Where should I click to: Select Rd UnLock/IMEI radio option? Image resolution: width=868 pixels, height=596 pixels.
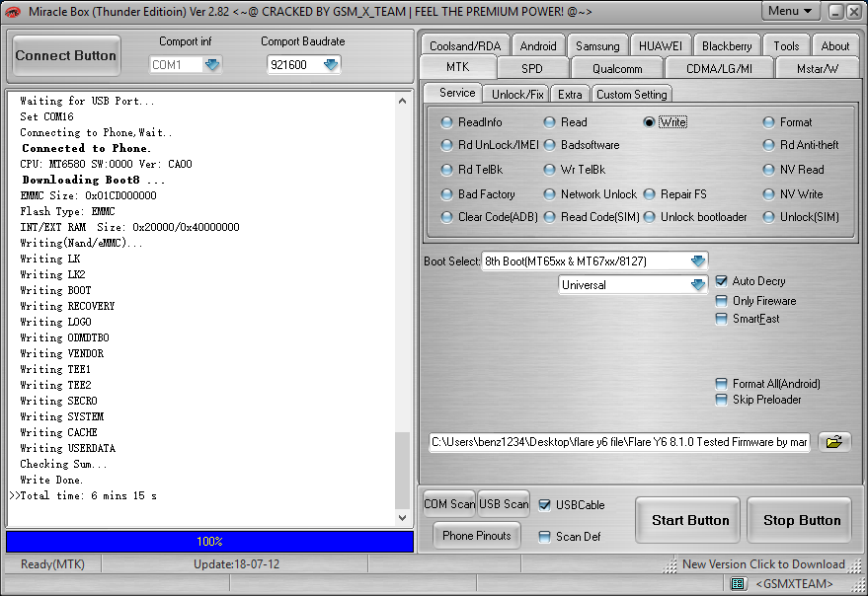pos(446,145)
